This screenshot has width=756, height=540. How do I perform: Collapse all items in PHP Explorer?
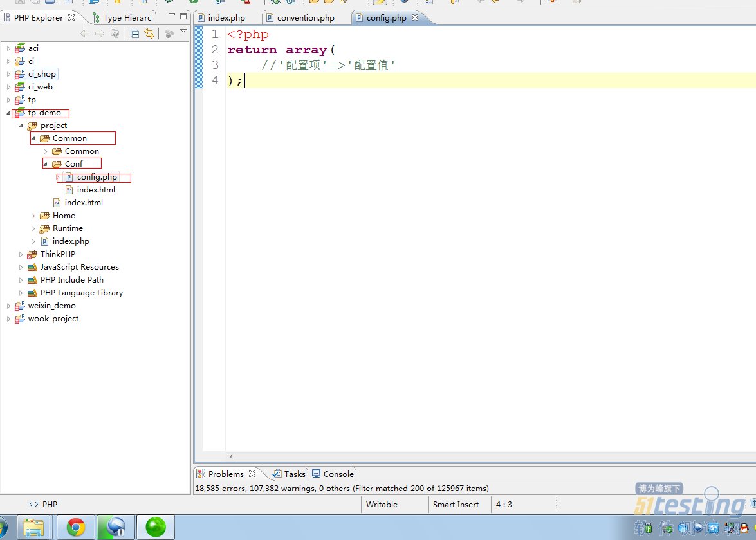pos(135,33)
